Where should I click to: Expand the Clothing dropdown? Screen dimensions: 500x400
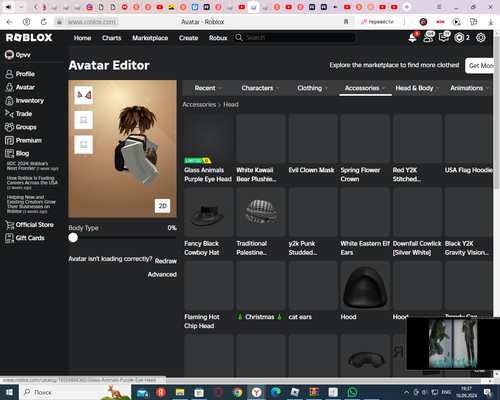tap(313, 88)
